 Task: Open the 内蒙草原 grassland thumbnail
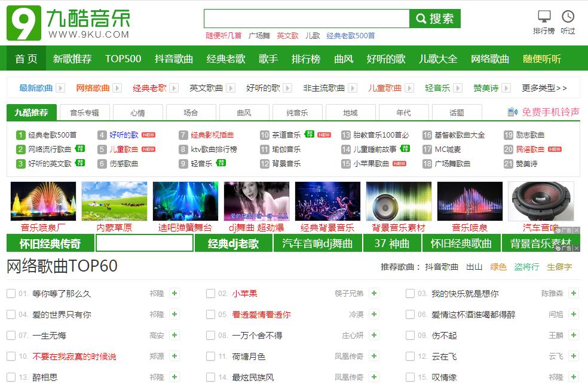click(x=114, y=202)
